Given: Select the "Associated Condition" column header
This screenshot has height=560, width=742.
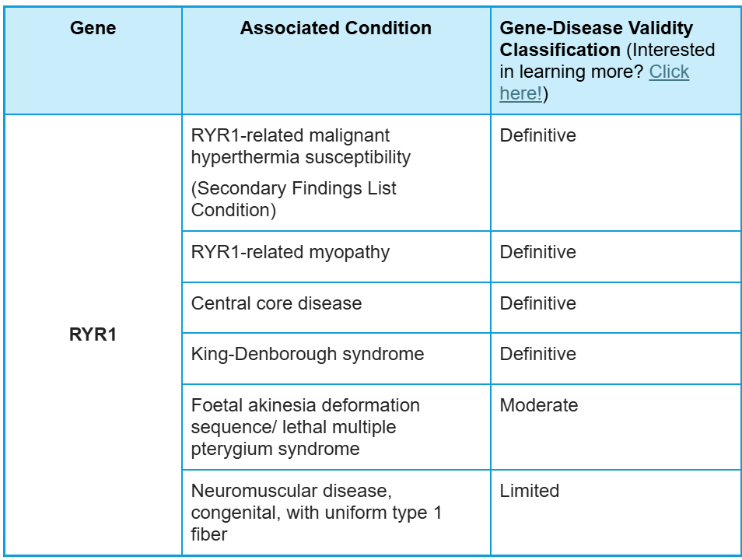Looking at the screenshot, I should pyautogui.click(x=335, y=29).
